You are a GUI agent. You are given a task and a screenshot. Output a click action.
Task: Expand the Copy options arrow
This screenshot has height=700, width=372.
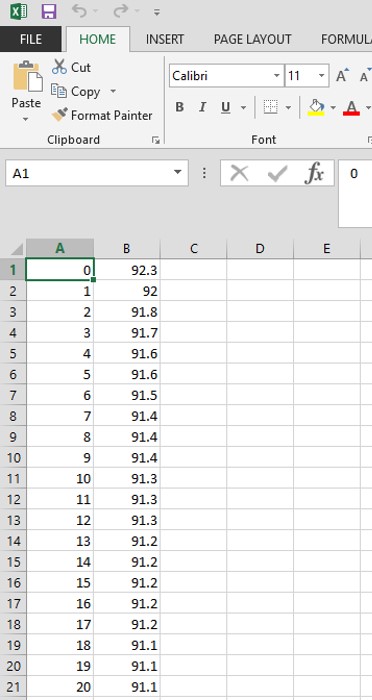[x=113, y=92]
